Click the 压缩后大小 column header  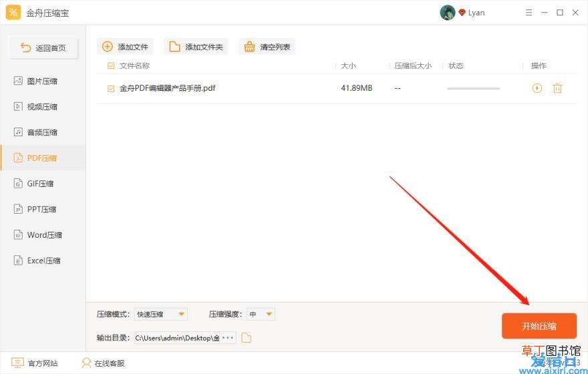(413, 65)
